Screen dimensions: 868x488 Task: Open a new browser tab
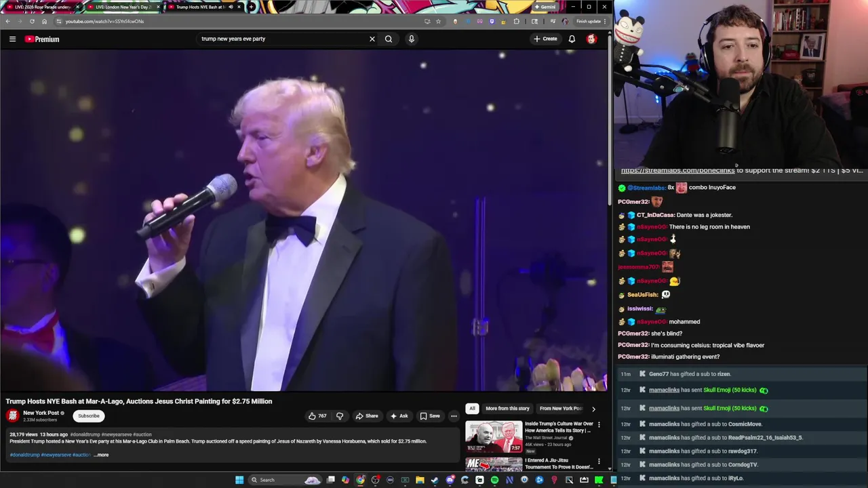251,7
